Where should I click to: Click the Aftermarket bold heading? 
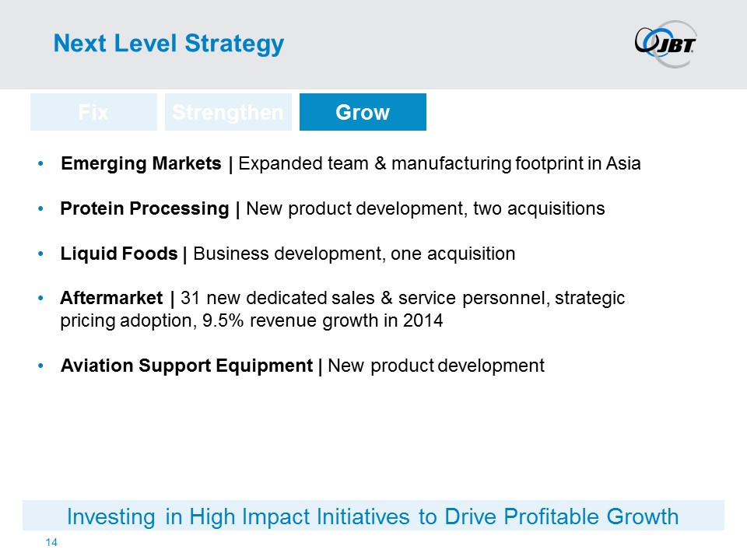tap(112, 299)
